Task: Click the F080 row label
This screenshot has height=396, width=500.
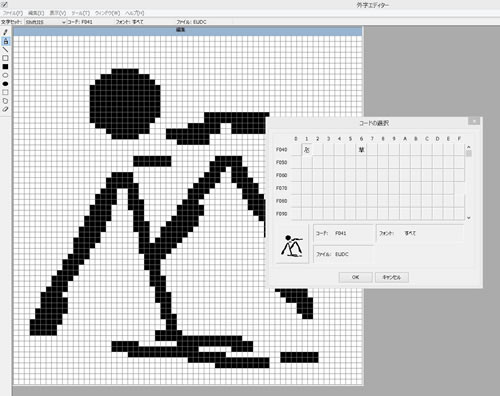Action: [281, 201]
